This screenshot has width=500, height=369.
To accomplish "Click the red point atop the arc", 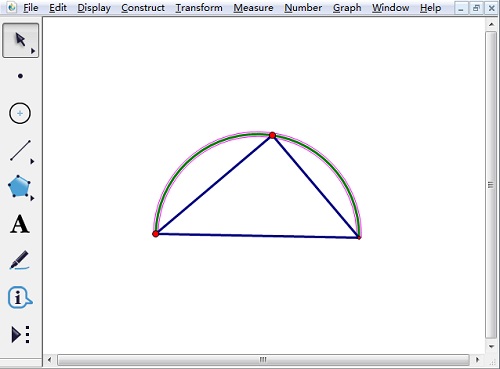I will coord(272,135).
